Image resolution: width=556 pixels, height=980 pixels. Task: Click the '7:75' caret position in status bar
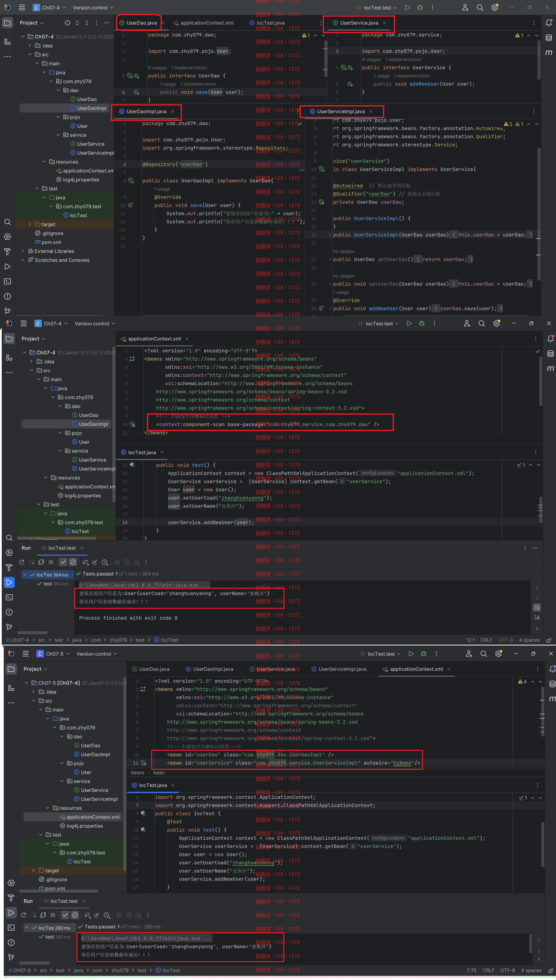coord(471,970)
